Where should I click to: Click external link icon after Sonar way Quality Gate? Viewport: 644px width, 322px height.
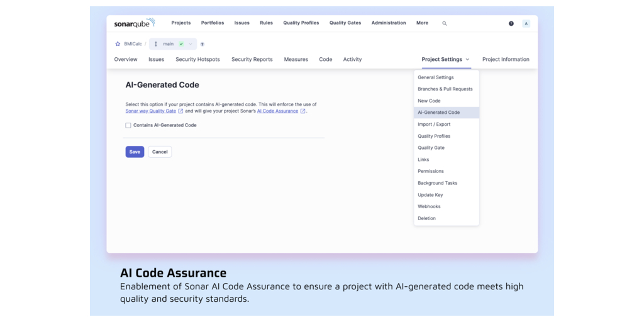(x=181, y=111)
